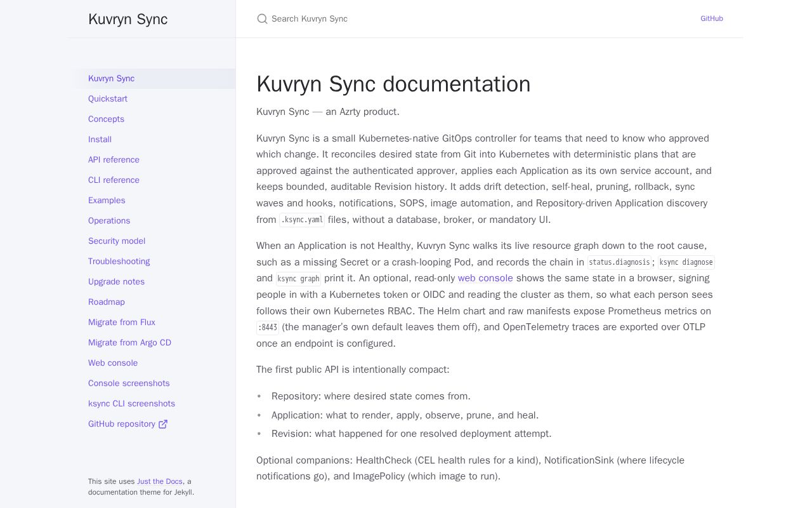The width and height of the screenshot is (812, 508).
Task: Go to Upgrade notes
Action: (x=116, y=282)
